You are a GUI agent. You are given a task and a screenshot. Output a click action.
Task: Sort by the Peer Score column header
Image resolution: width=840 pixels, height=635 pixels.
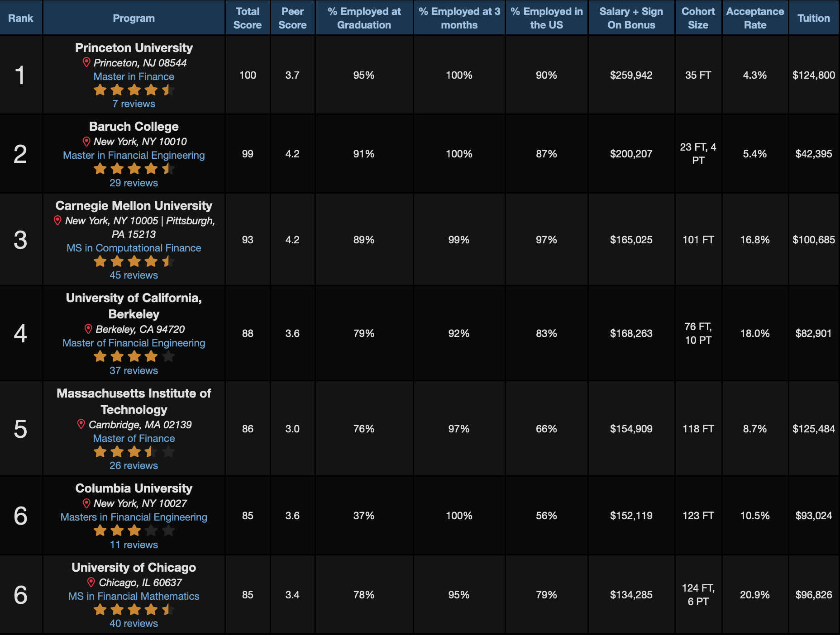point(292,18)
